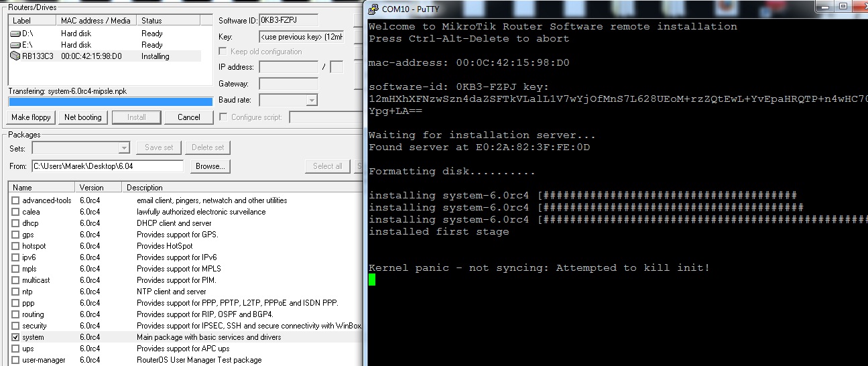Click the Install button
This screenshot has height=366, width=868.
[137, 117]
